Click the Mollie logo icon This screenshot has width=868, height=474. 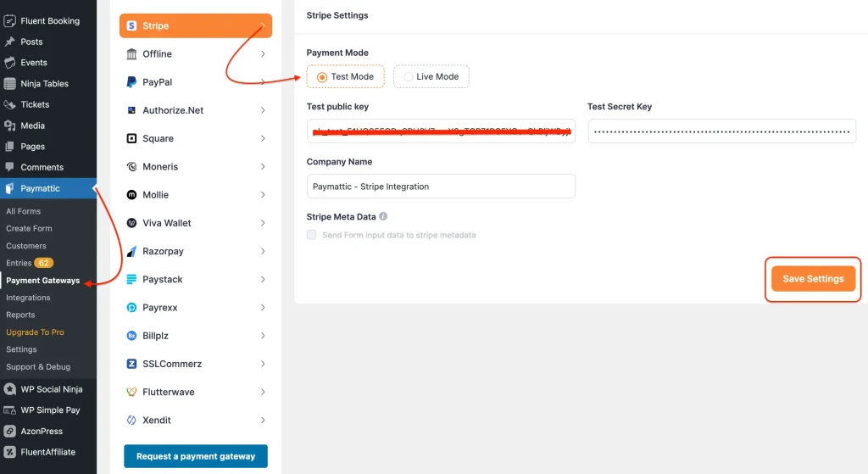pyautogui.click(x=131, y=195)
